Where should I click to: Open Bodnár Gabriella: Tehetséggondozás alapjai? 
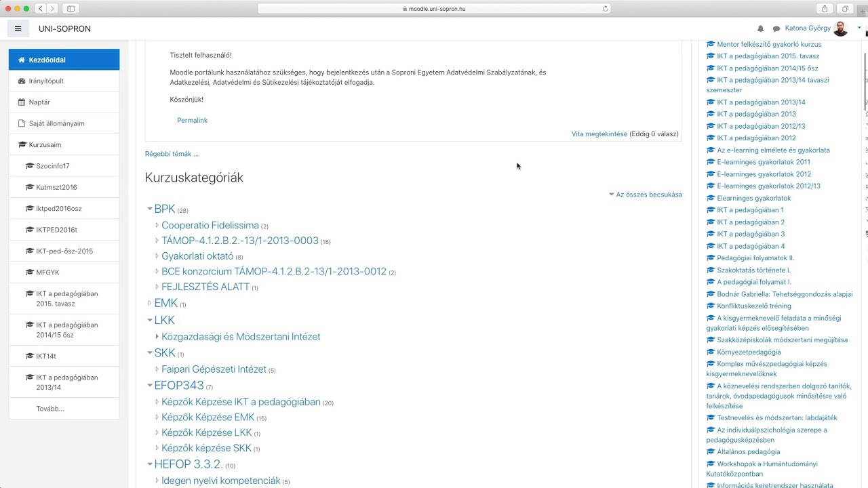pos(785,294)
